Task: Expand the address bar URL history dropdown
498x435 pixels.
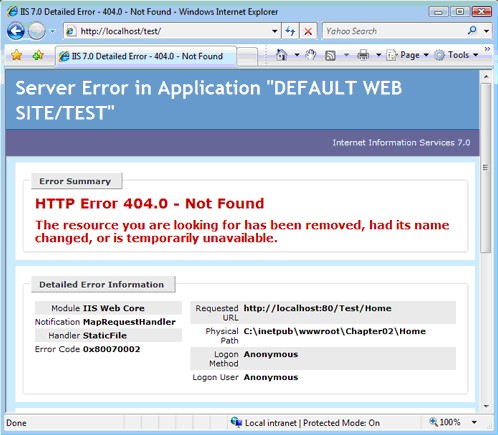Action: [275, 31]
